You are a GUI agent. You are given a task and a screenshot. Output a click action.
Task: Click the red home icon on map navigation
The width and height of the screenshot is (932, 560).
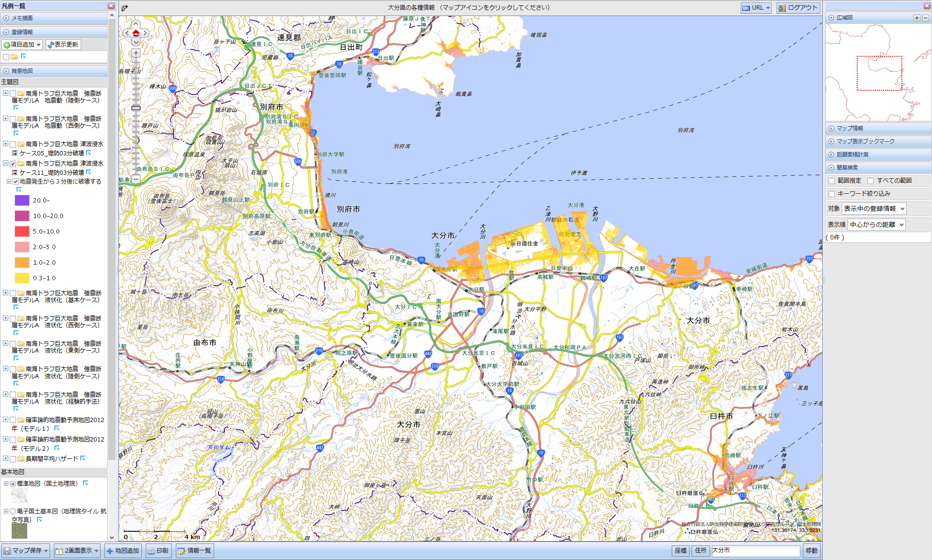tap(136, 34)
